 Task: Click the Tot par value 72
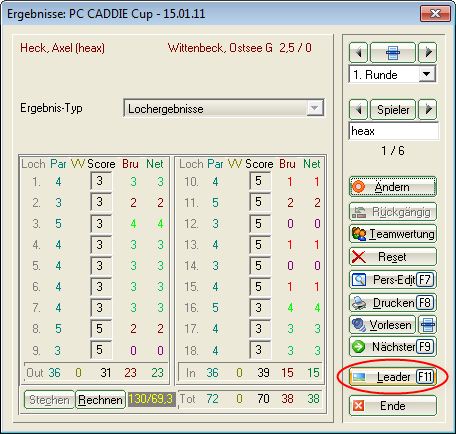pos(212,399)
